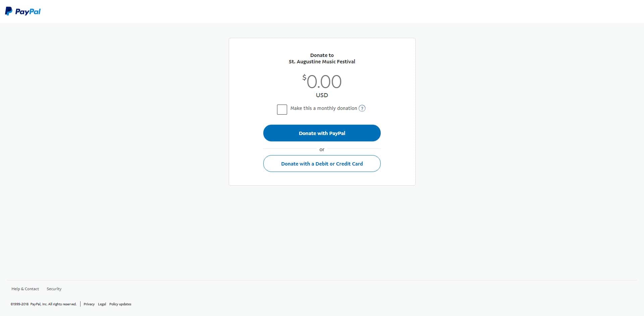This screenshot has width=644, height=316.
Task: Choose Donate with a Debit or Credit Card
Action: [322, 164]
